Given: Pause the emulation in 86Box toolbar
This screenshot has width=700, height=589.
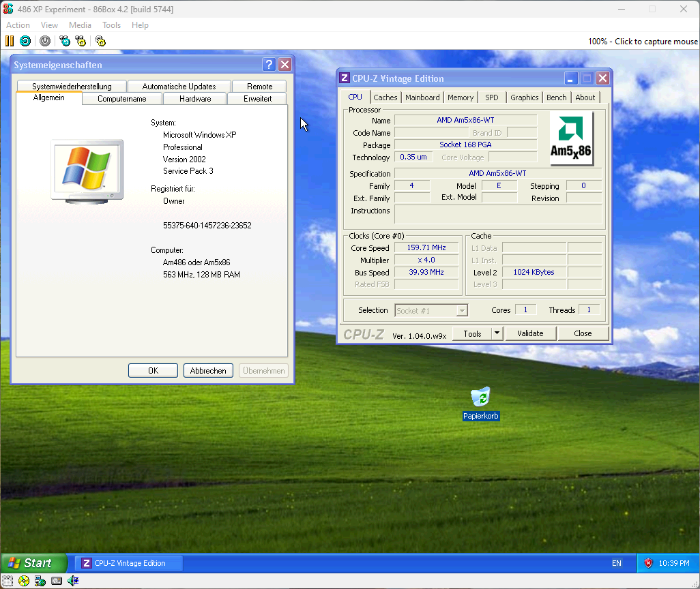Looking at the screenshot, I should 9,41.
